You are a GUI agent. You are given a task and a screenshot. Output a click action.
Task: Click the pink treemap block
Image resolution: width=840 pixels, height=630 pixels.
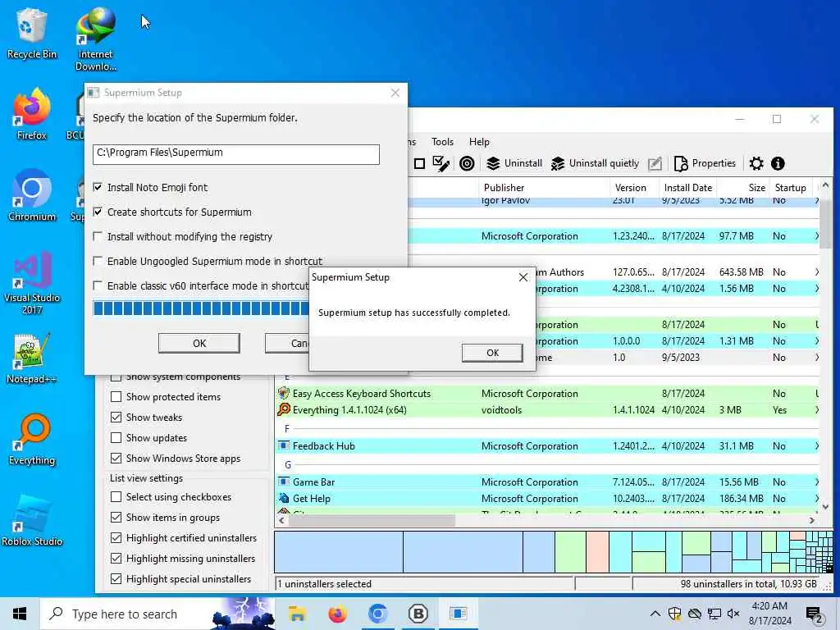click(597, 552)
